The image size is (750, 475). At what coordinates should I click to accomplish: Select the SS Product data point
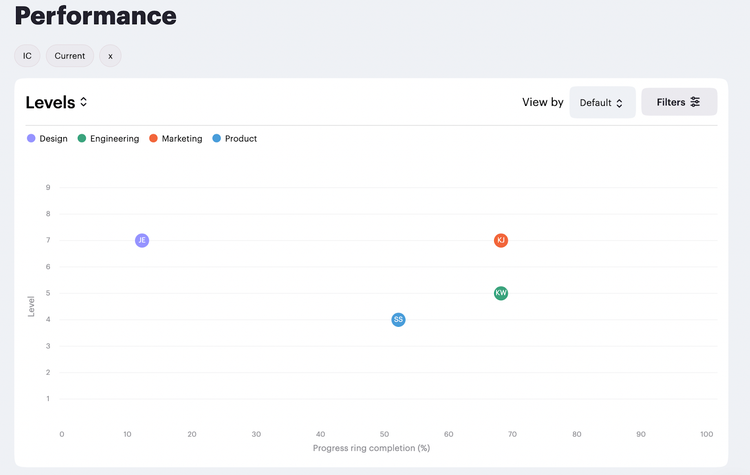(398, 320)
